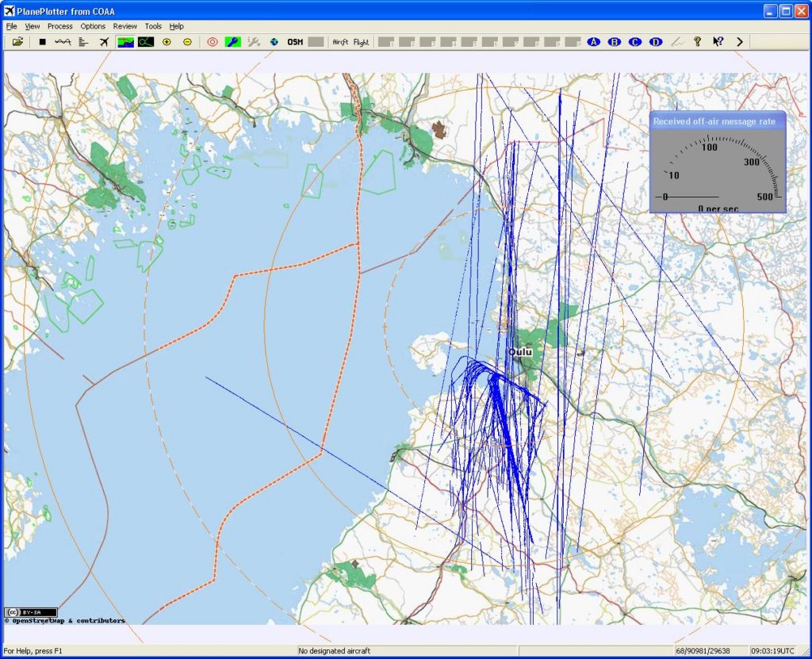Toggle the Flight list toolbar button
Image resolution: width=812 pixels, height=659 pixels.
(361, 42)
